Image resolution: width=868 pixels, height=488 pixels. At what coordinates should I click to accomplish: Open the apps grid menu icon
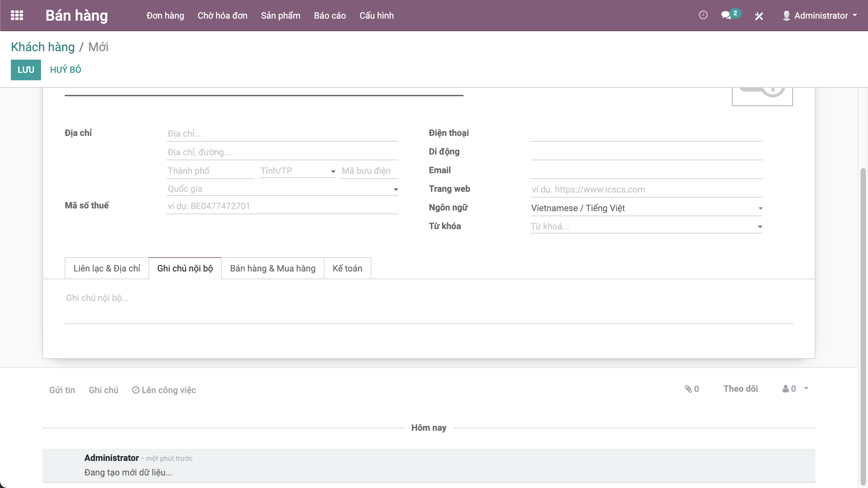tap(17, 16)
